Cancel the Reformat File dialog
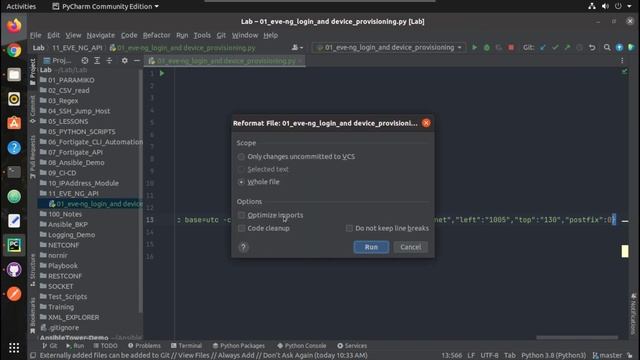 coord(411,247)
